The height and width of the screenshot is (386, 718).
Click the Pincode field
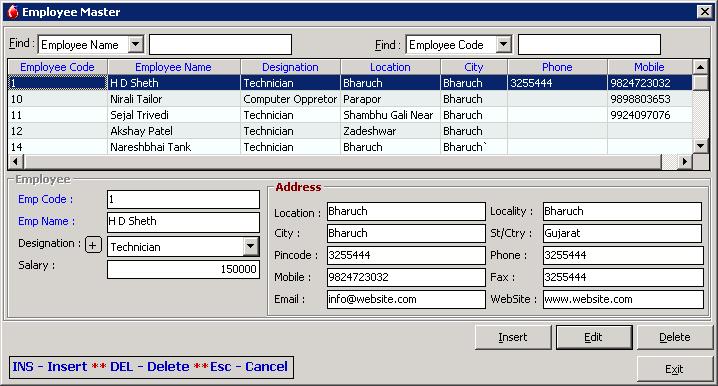(406, 255)
